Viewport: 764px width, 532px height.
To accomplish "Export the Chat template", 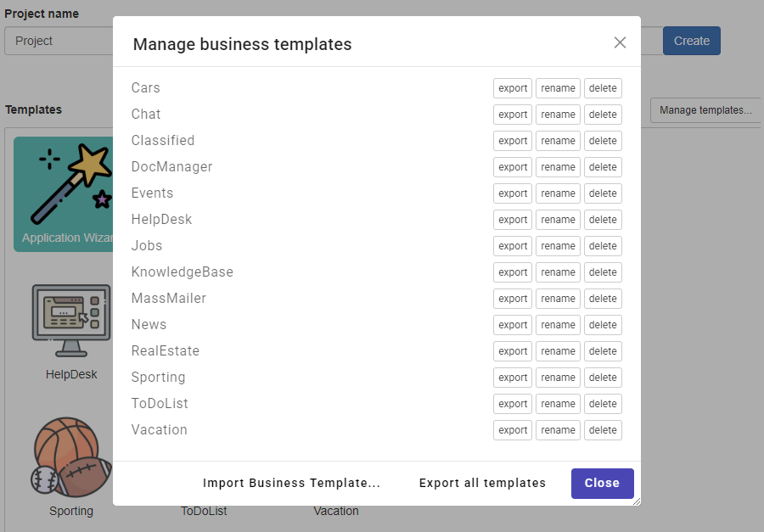I will [x=513, y=115].
